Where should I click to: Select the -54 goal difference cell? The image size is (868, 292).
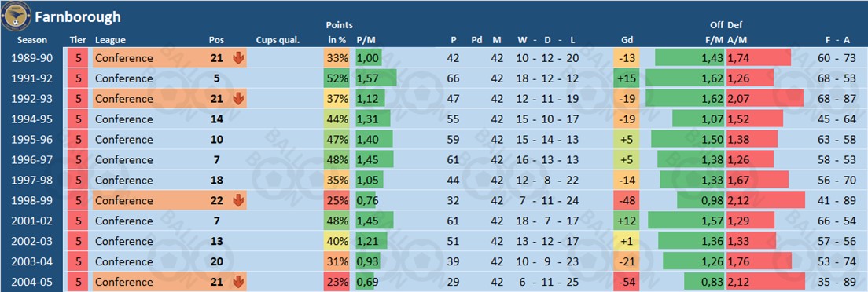coord(626,282)
